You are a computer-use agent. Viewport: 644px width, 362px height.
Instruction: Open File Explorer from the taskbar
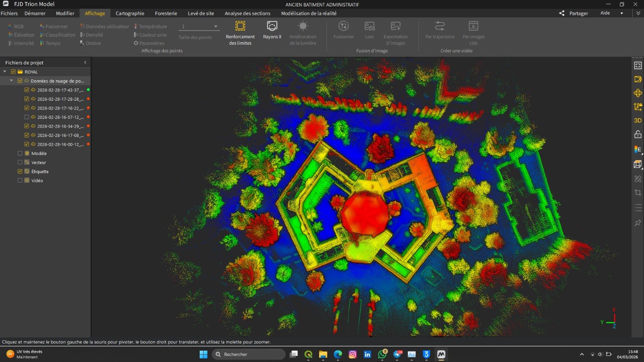[x=323, y=354]
